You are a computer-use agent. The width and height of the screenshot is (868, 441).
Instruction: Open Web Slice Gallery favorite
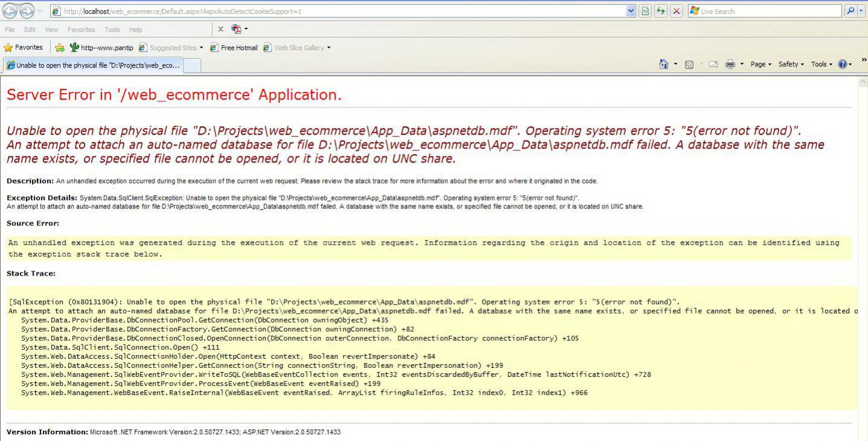[x=294, y=48]
